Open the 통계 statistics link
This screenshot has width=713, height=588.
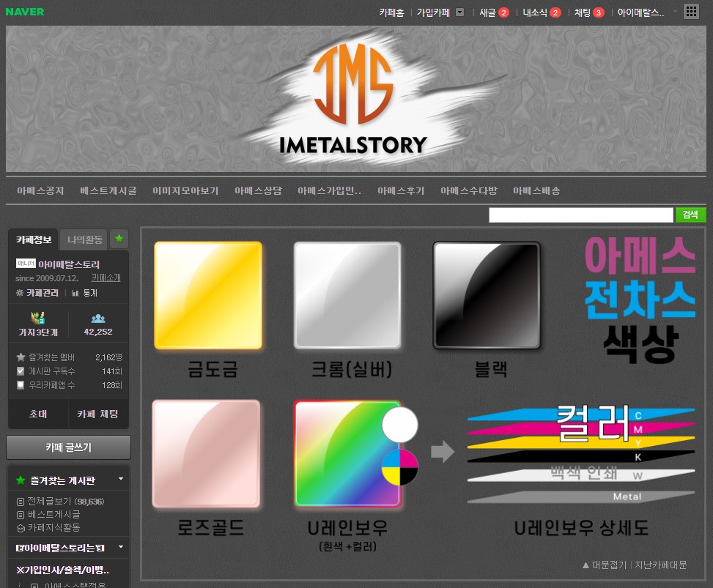coord(90,293)
